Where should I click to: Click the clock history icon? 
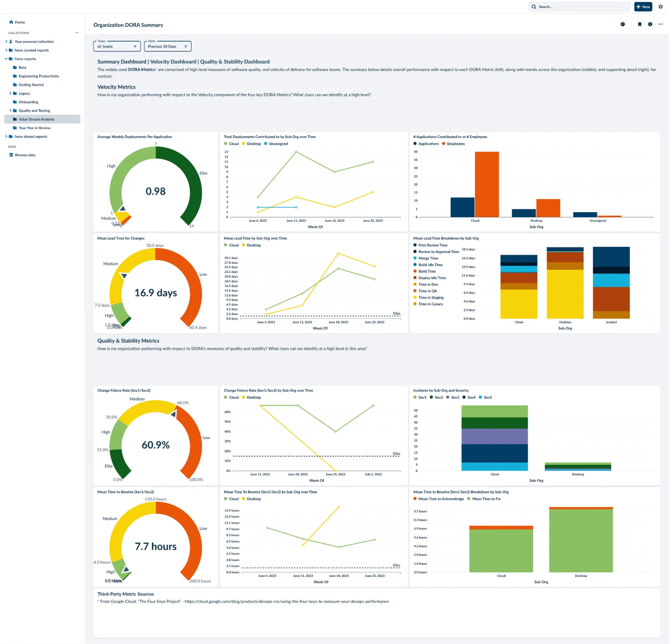point(622,24)
